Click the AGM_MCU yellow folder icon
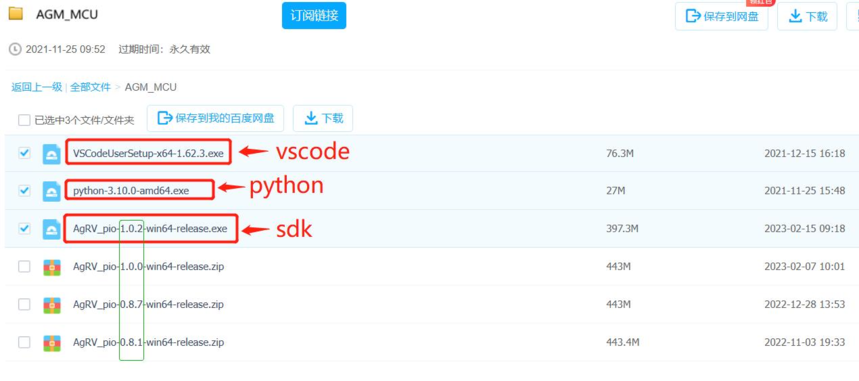This screenshot has width=859, height=381. tap(15, 14)
